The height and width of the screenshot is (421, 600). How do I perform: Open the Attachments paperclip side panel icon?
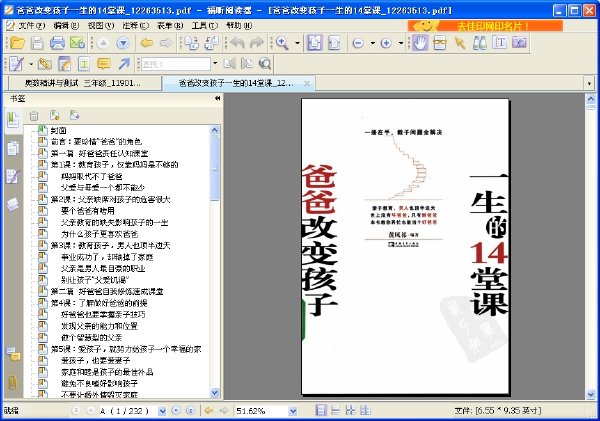click(13, 382)
